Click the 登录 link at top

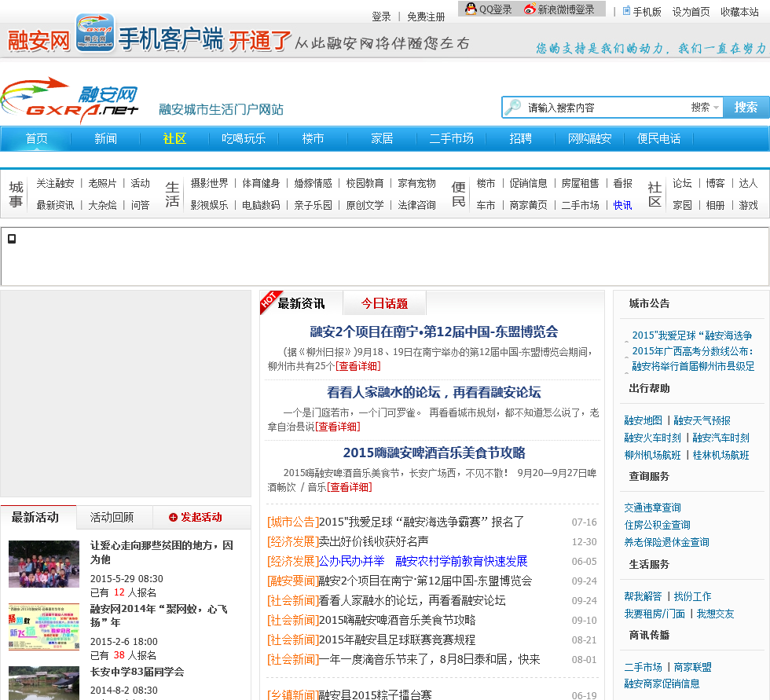click(x=381, y=16)
